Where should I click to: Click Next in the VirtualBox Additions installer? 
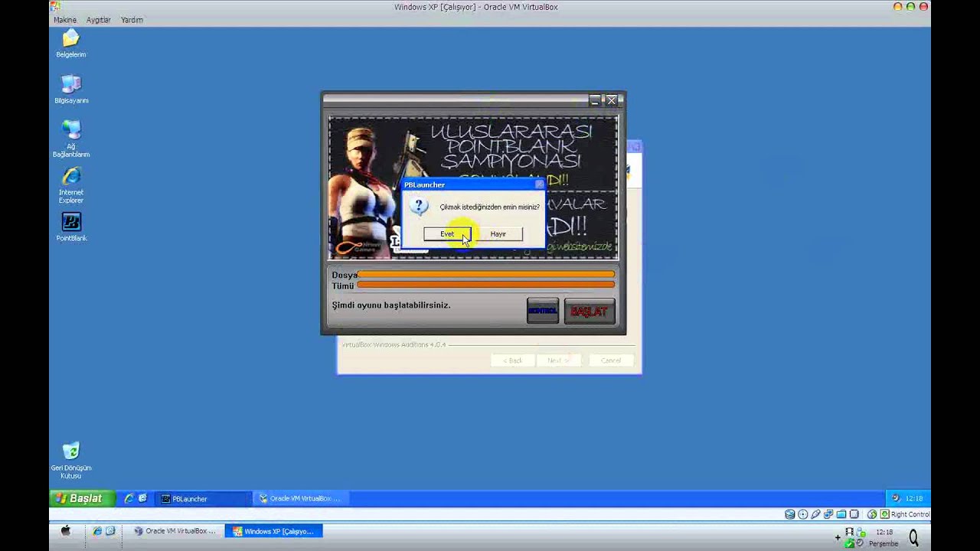pyautogui.click(x=558, y=360)
